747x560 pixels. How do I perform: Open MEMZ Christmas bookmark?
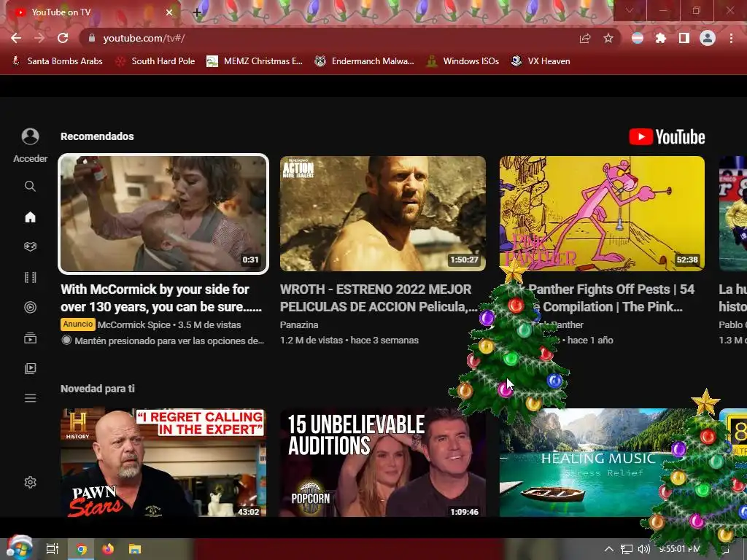[255, 61]
